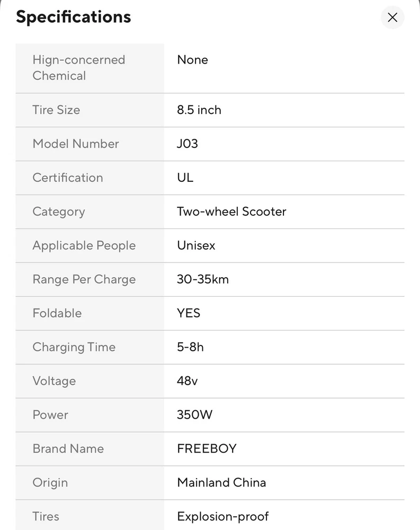Select the 8.5 inch tire value
The image size is (420, 530).
pos(199,110)
